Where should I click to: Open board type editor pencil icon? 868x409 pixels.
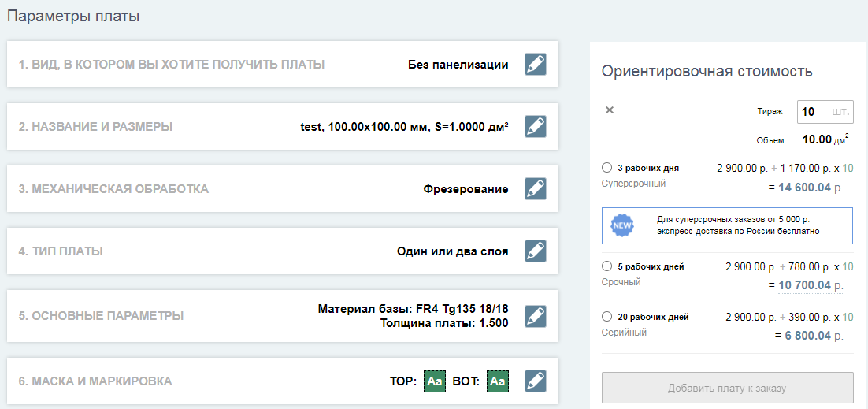536,251
